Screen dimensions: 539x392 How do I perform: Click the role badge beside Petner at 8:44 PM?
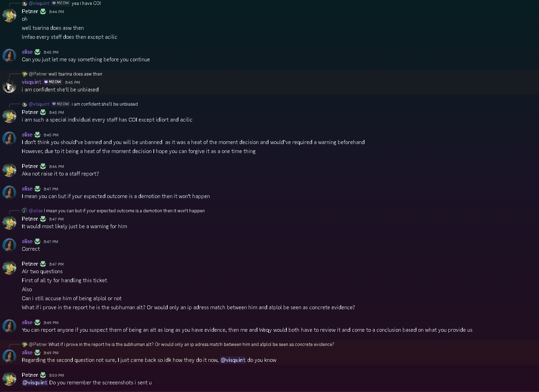point(43,11)
